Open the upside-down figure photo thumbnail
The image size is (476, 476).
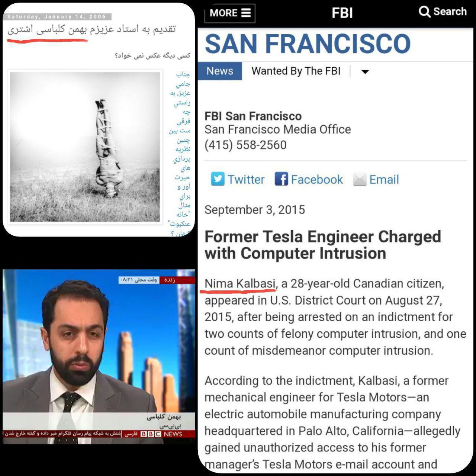[85, 147]
